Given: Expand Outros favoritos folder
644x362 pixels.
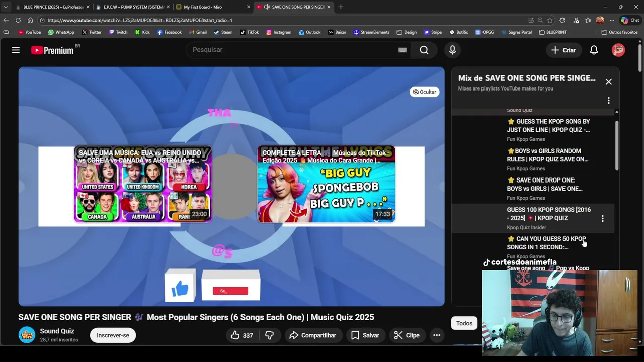Looking at the screenshot, I should click(x=619, y=32).
